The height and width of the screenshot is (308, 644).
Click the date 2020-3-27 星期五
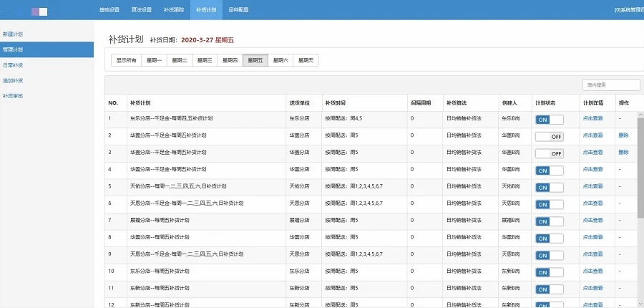coord(208,40)
